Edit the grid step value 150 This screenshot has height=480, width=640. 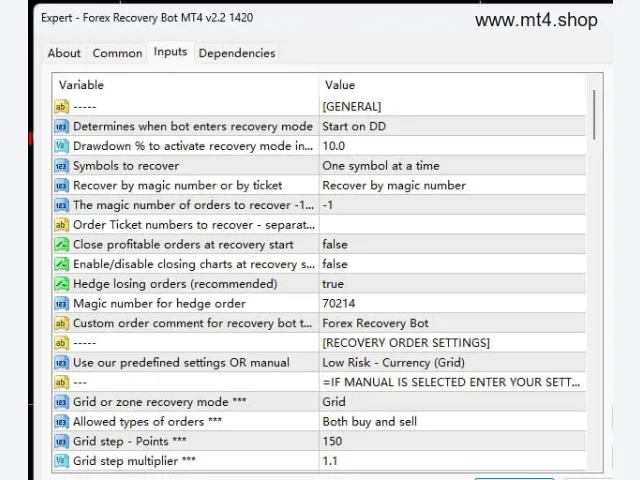(x=452, y=441)
